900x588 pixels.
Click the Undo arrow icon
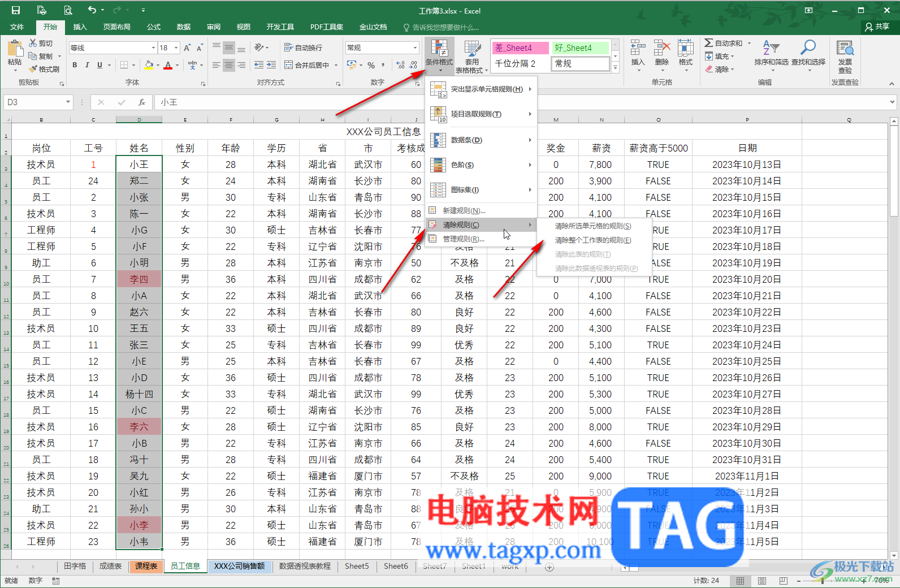pos(92,10)
